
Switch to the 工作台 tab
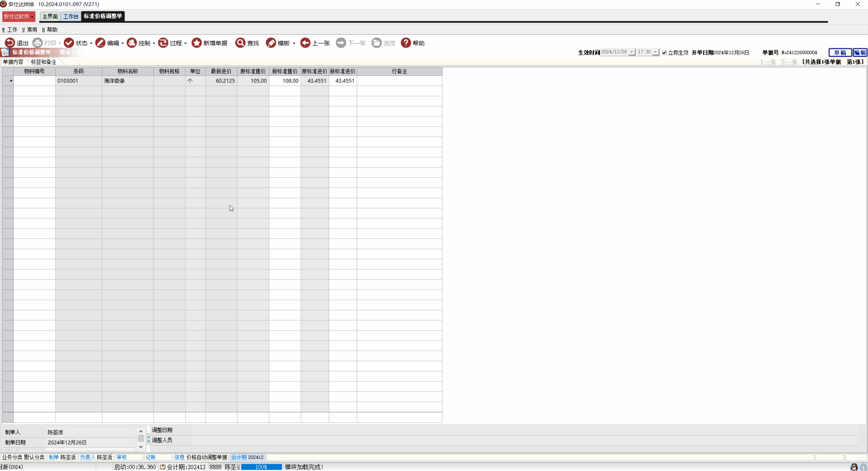click(x=71, y=16)
